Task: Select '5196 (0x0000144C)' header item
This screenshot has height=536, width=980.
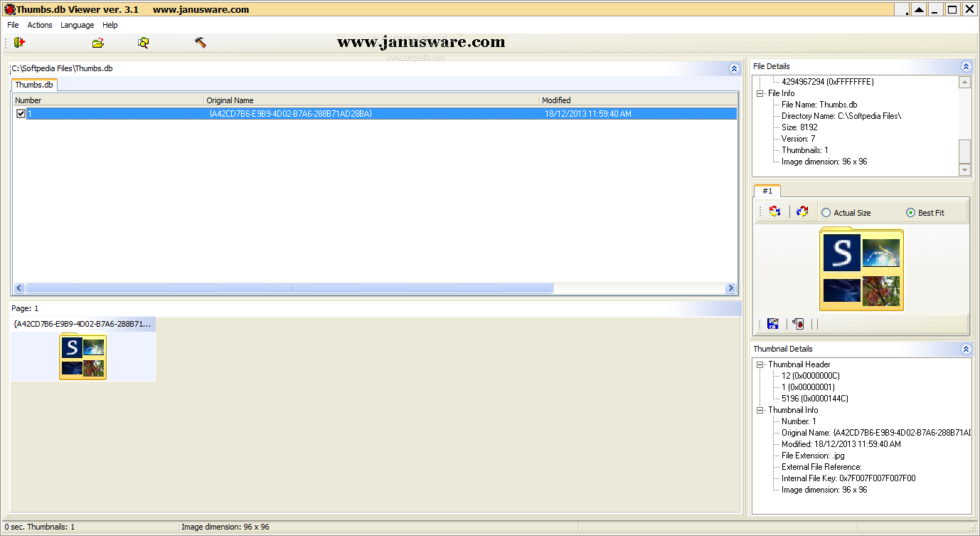Action: click(815, 399)
